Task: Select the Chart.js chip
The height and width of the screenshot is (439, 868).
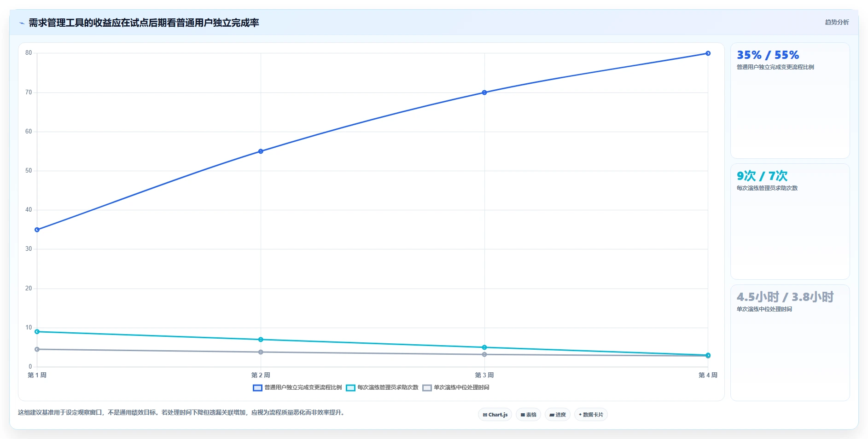Action: [495, 415]
